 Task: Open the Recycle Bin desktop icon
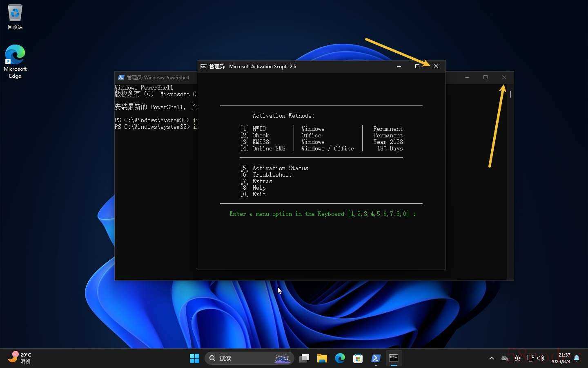(x=15, y=17)
